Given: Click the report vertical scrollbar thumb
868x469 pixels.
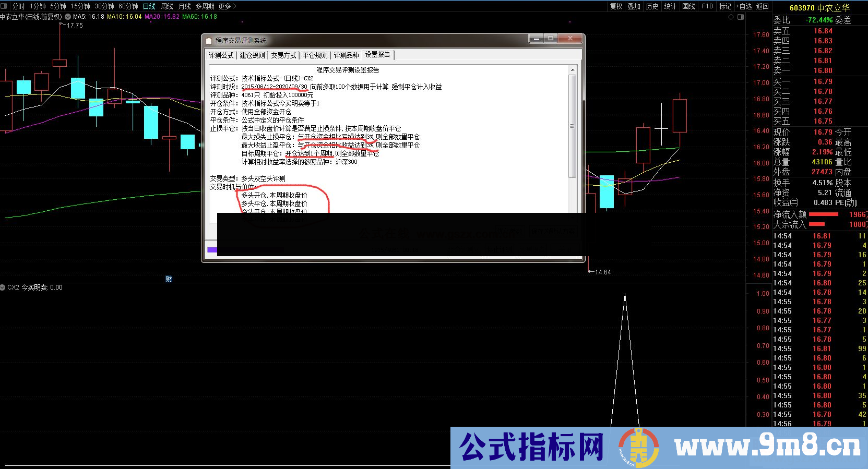Looking at the screenshot, I should tap(573, 126).
